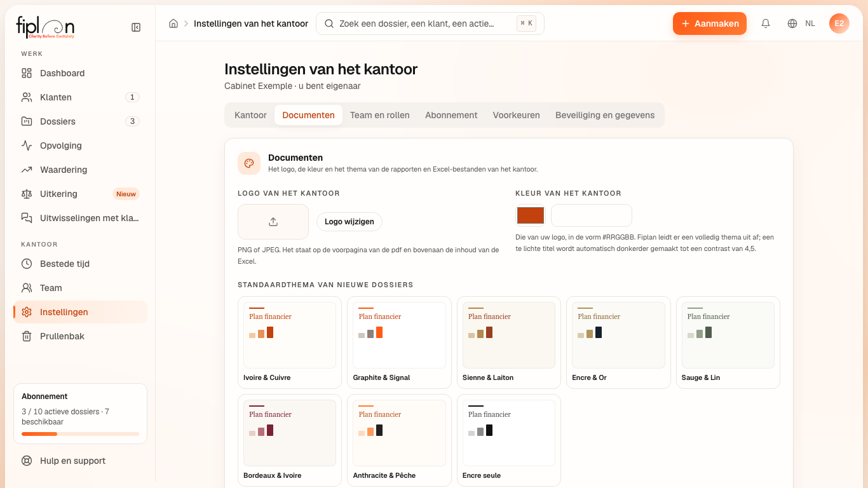Open Hulp en support lifebuoy icon
This screenshot has width=868, height=488.
click(27, 461)
